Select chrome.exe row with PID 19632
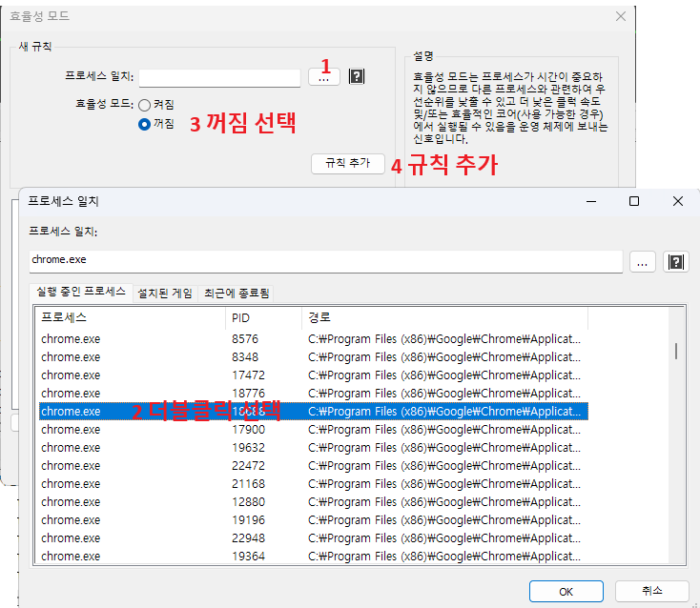 314,448
